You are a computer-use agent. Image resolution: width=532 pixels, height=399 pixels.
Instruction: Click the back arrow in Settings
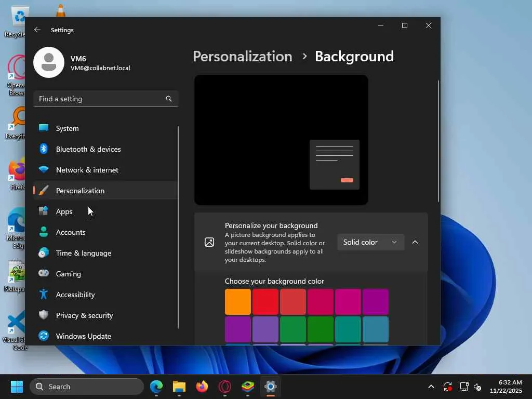click(x=37, y=30)
